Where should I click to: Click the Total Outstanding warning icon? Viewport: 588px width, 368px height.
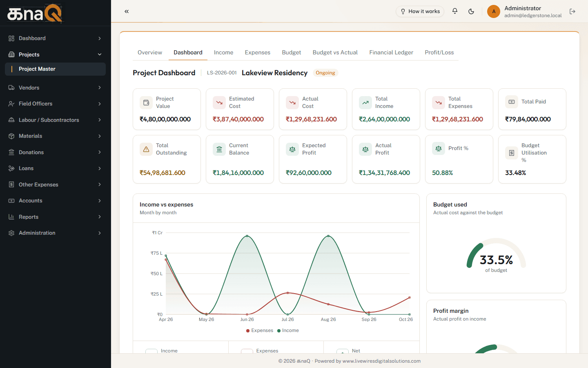pyautogui.click(x=146, y=149)
